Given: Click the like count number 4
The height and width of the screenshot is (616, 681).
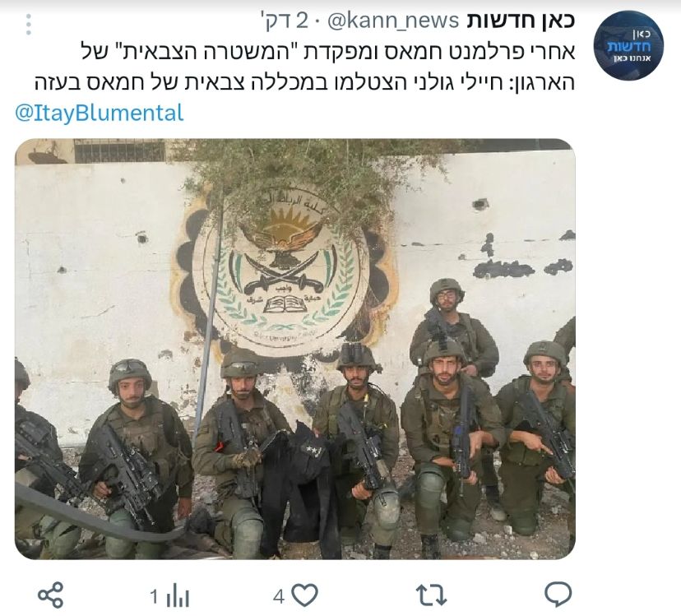Looking at the screenshot, I should (x=278, y=596).
